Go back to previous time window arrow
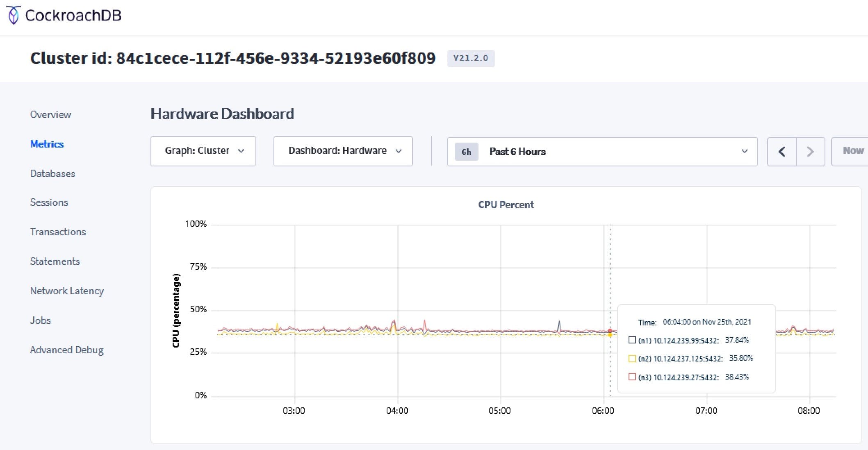868x450 pixels. (x=782, y=152)
